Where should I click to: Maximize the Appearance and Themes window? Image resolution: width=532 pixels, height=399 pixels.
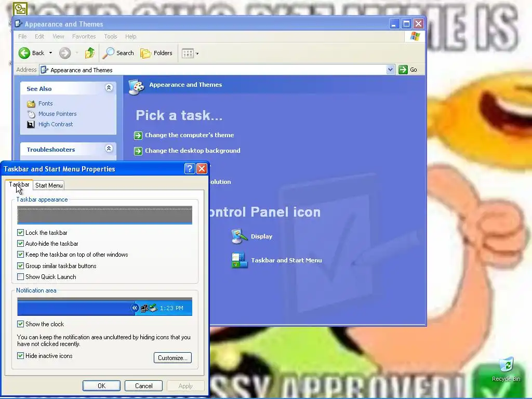pyautogui.click(x=406, y=24)
